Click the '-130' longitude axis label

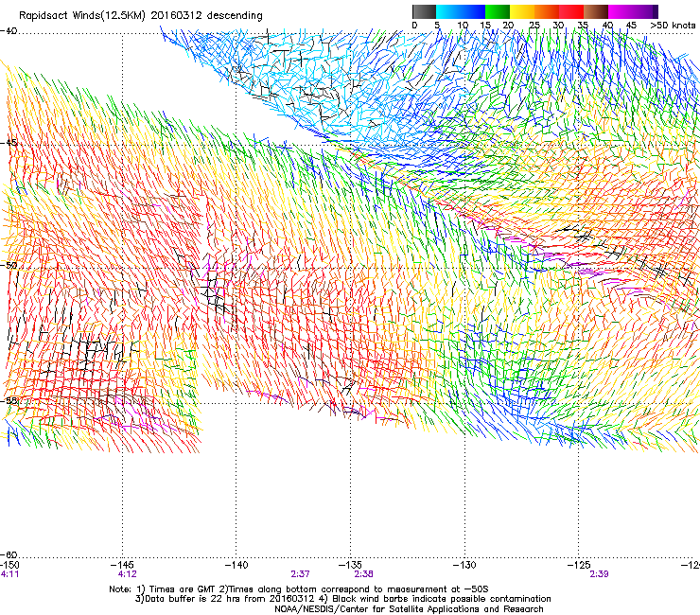pos(464,565)
